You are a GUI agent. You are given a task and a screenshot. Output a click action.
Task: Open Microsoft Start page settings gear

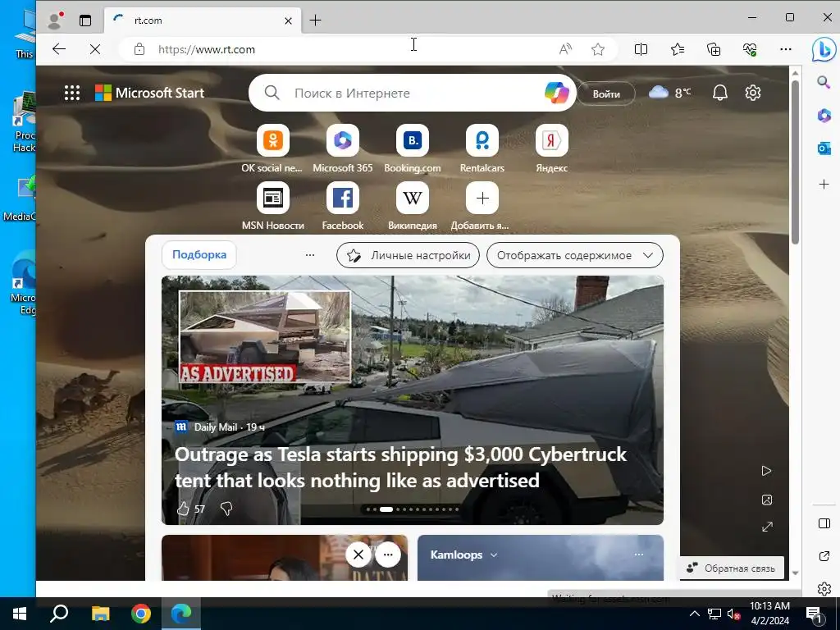point(753,93)
